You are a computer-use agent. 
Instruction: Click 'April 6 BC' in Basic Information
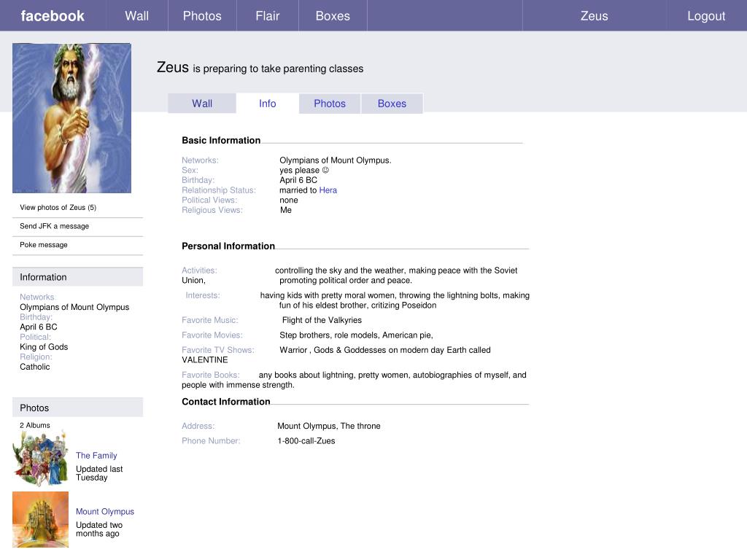[298, 180]
